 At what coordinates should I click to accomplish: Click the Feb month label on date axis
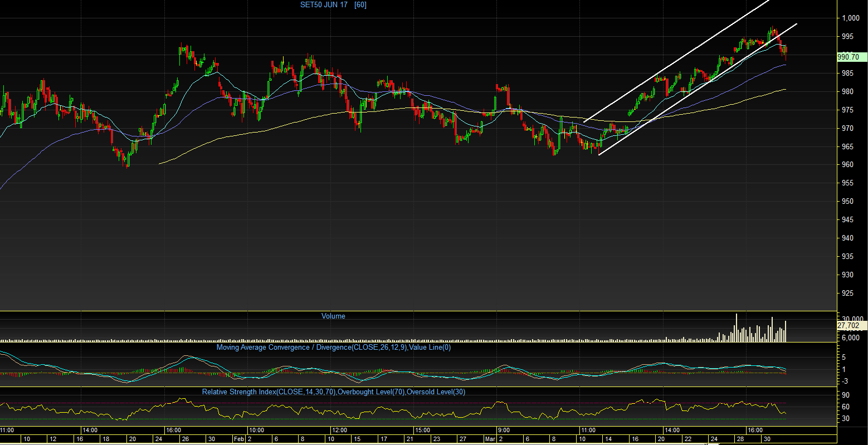click(239, 439)
